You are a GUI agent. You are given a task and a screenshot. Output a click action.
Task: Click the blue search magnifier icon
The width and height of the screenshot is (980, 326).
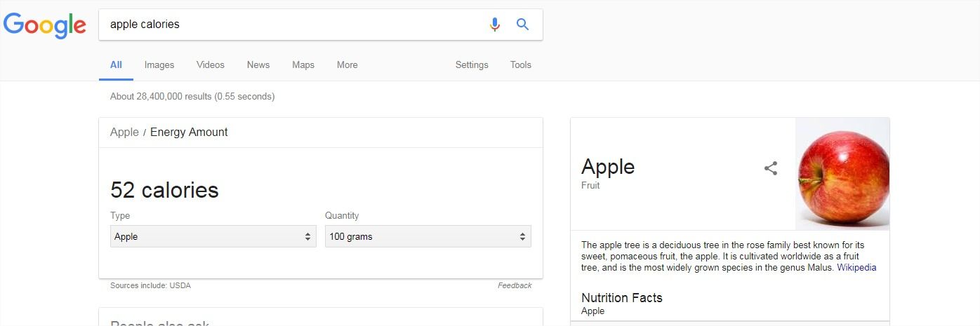pyautogui.click(x=522, y=25)
